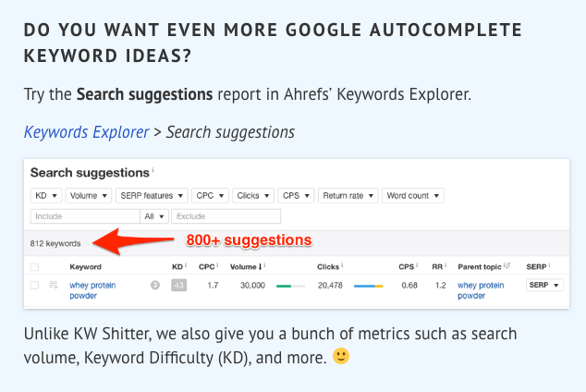Click the circled 3 badge next to the keyword
Screen dimensions: 586x392
point(155,286)
